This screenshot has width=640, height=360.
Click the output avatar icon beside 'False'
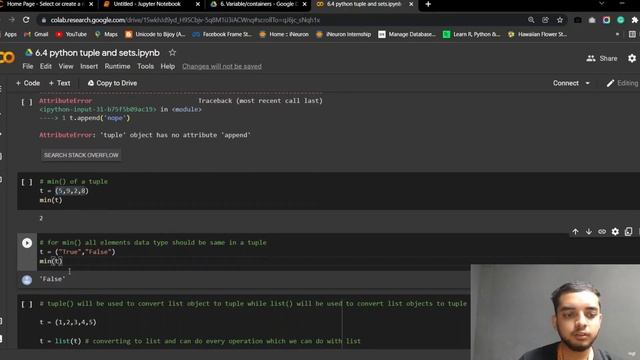point(27,280)
